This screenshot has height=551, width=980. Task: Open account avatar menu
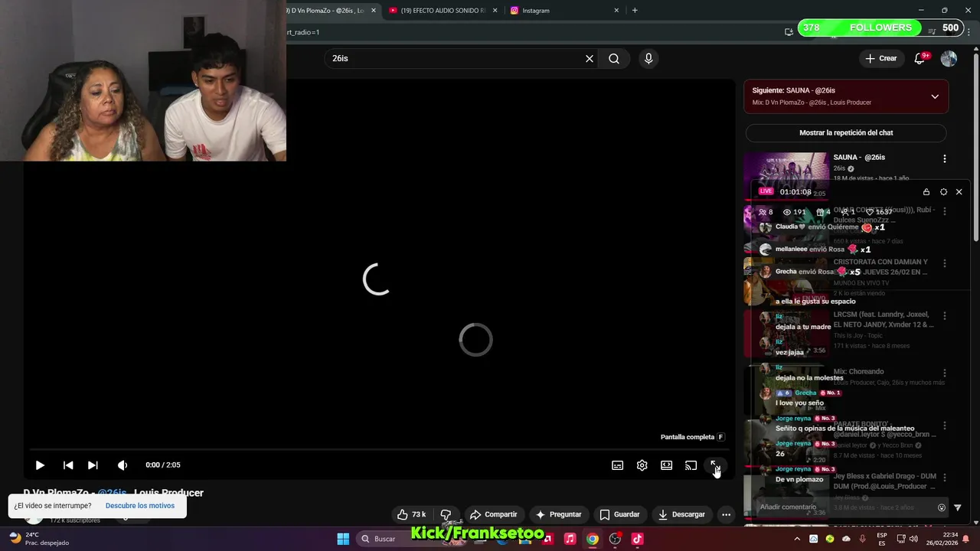(949, 58)
